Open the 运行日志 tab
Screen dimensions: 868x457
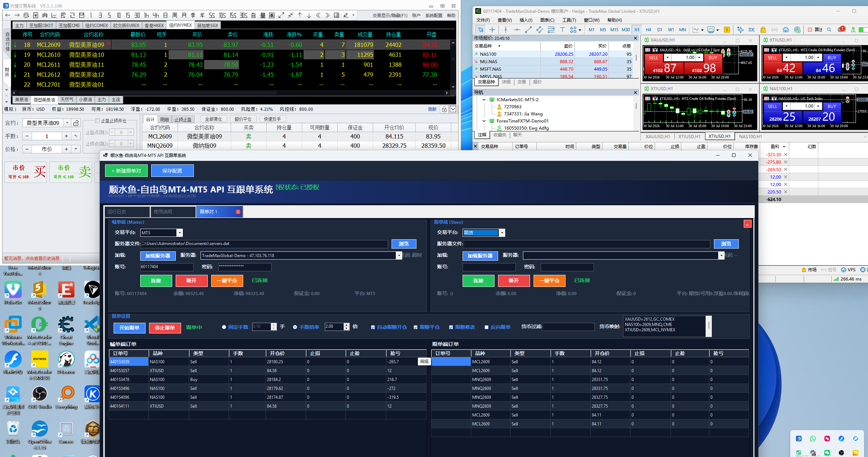127,212
